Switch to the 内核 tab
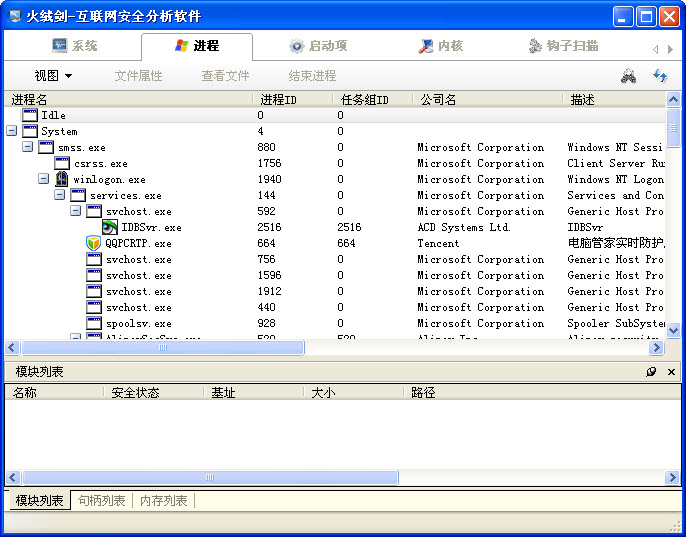 tap(441, 46)
